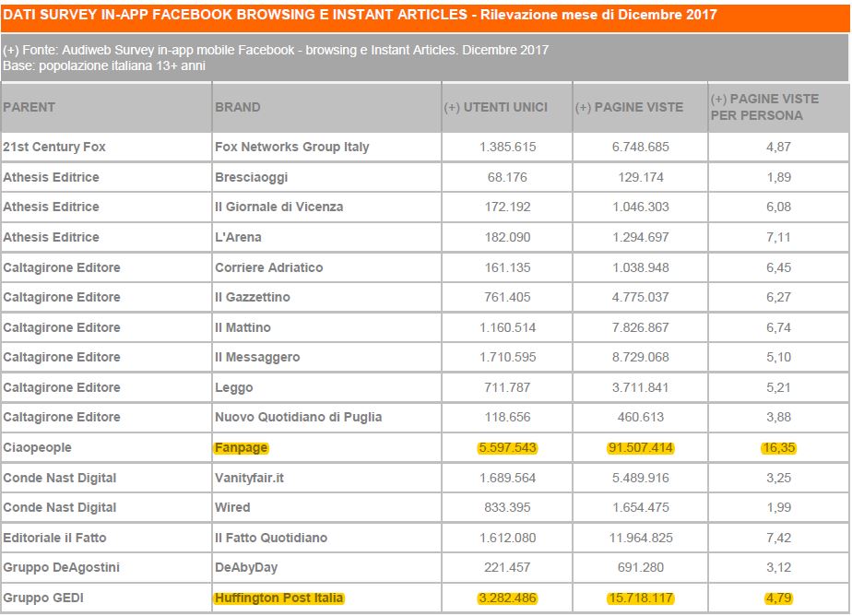The height and width of the screenshot is (616, 852).
Task: Select the PAGINE VISTE column header
Action: click(640, 107)
